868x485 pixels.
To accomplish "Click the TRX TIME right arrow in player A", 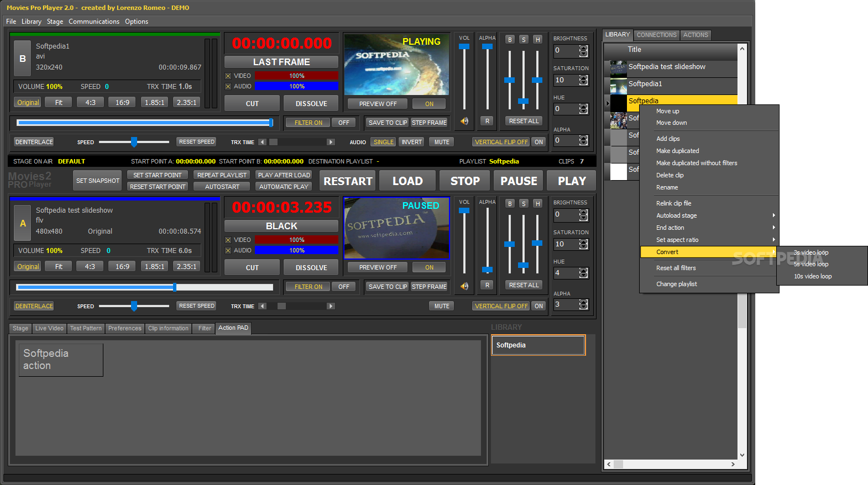I will click(x=331, y=306).
